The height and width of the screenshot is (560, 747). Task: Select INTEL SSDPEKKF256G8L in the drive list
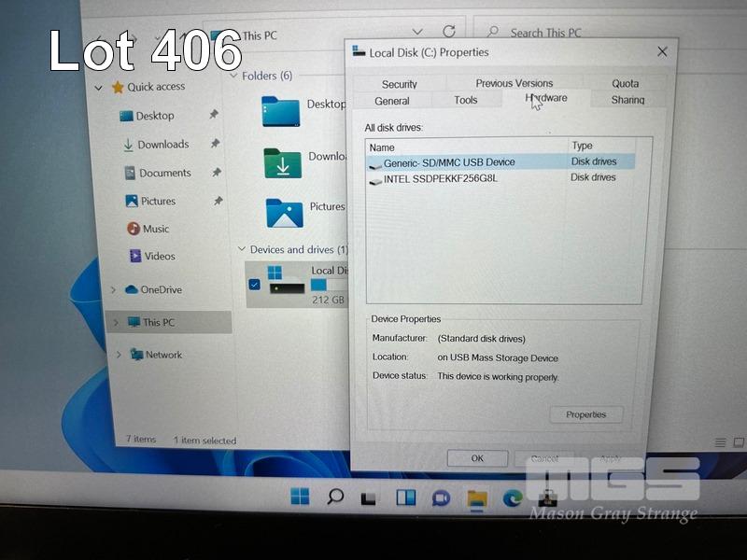tap(440, 178)
